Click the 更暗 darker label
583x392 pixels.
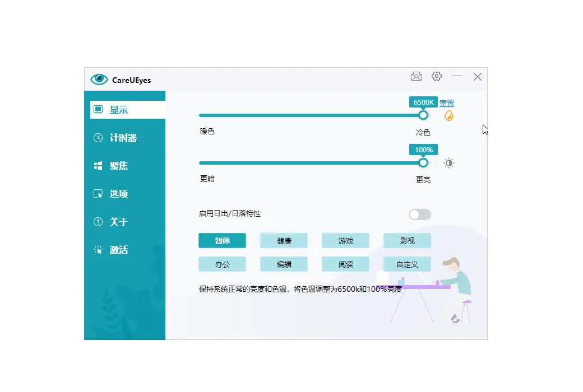(207, 179)
